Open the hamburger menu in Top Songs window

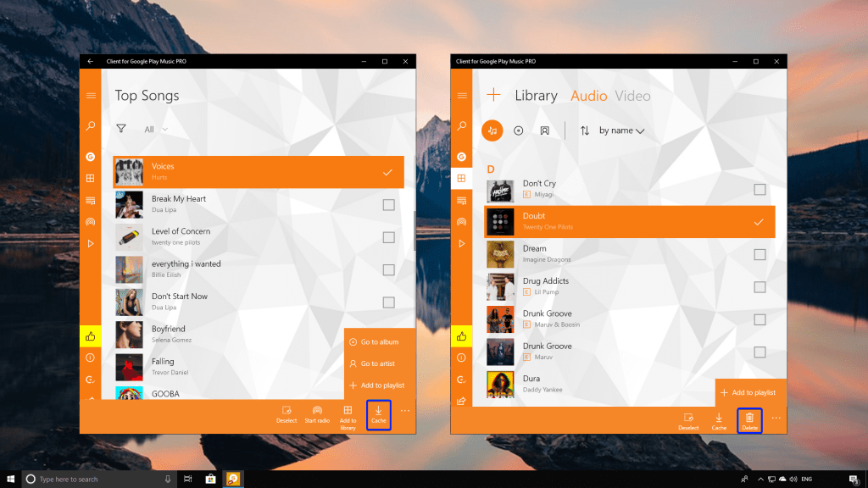point(90,96)
